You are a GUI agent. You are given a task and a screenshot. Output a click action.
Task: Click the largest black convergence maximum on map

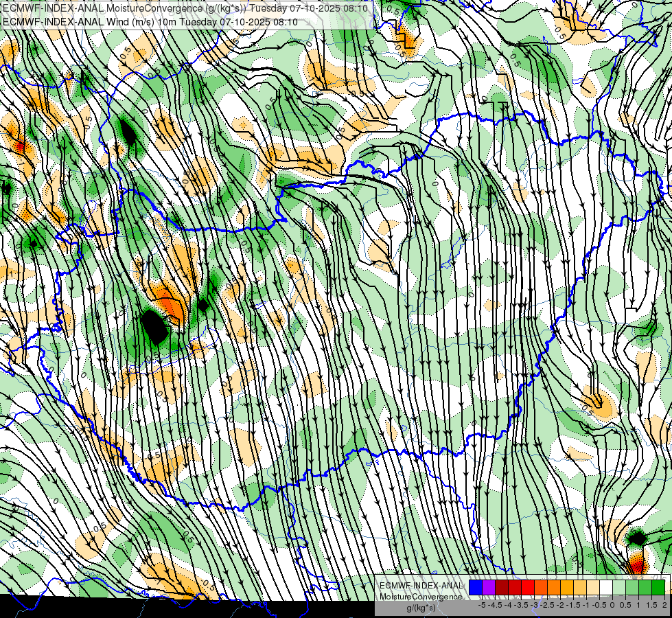click(x=154, y=328)
